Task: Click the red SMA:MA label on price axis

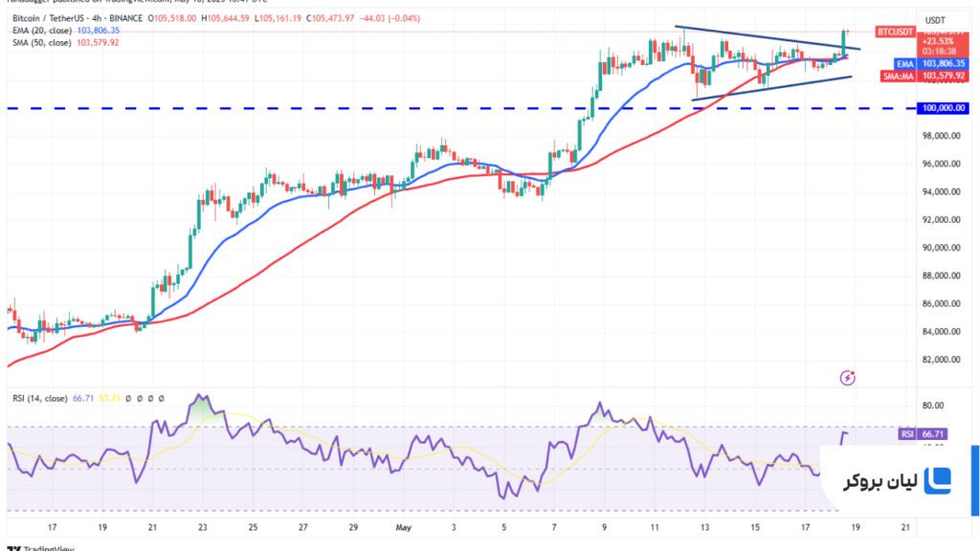Action: [898, 77]
